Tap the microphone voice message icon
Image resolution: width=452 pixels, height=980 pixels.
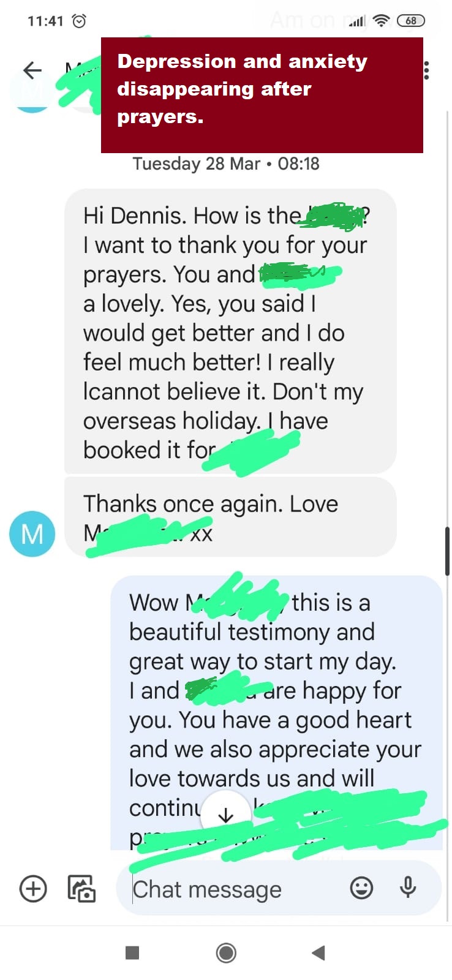[408, 888]
